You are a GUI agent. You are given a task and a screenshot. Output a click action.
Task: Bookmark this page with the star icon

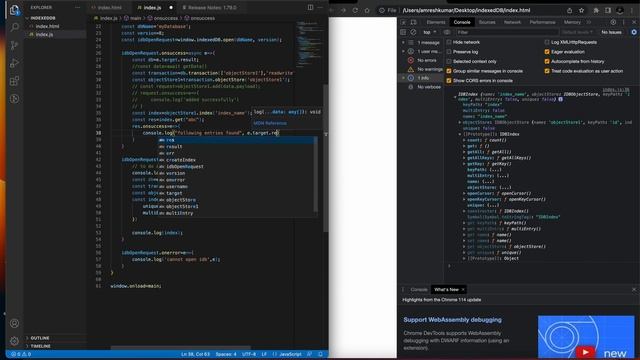pos(581,10)
